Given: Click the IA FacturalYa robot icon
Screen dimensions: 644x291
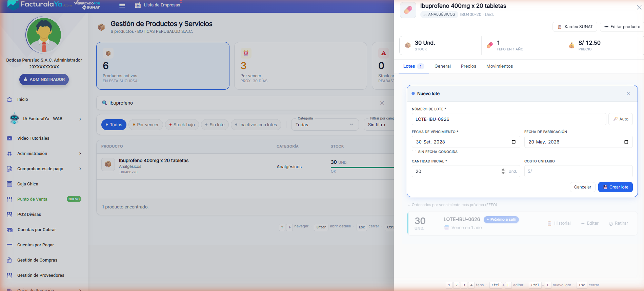Looking at the screenshot, I should [14, 118].
